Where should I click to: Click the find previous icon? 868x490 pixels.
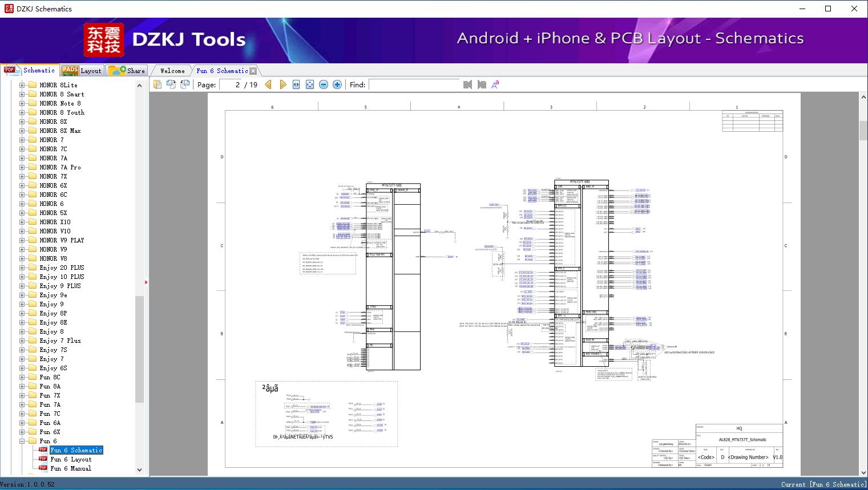pyautogui.click(x=468, y=84)
